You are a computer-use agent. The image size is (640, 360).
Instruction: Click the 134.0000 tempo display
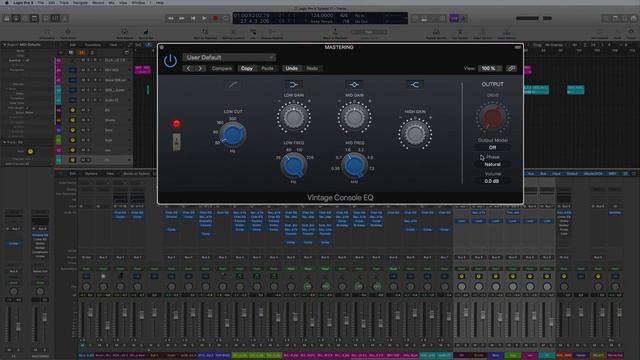322,16
